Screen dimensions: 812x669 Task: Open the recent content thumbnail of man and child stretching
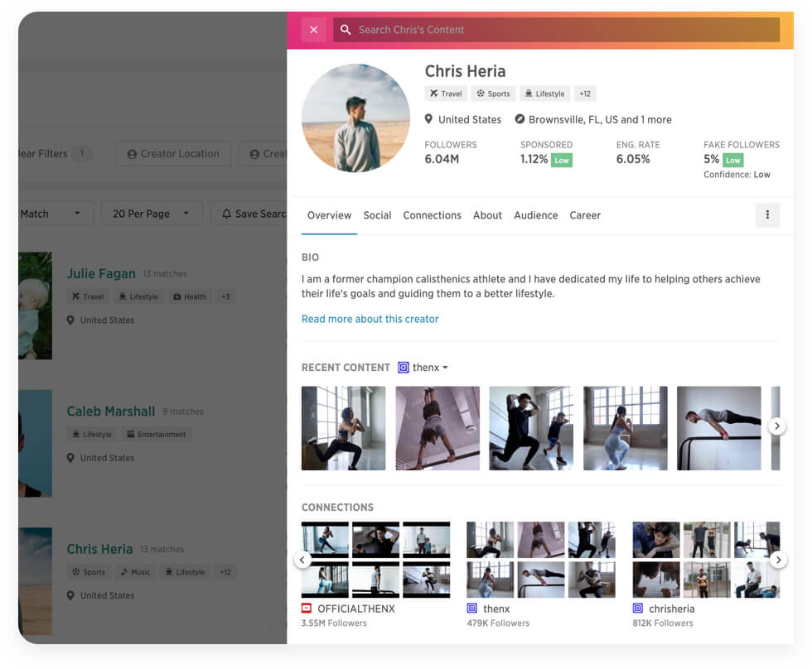tap(531, 428)
